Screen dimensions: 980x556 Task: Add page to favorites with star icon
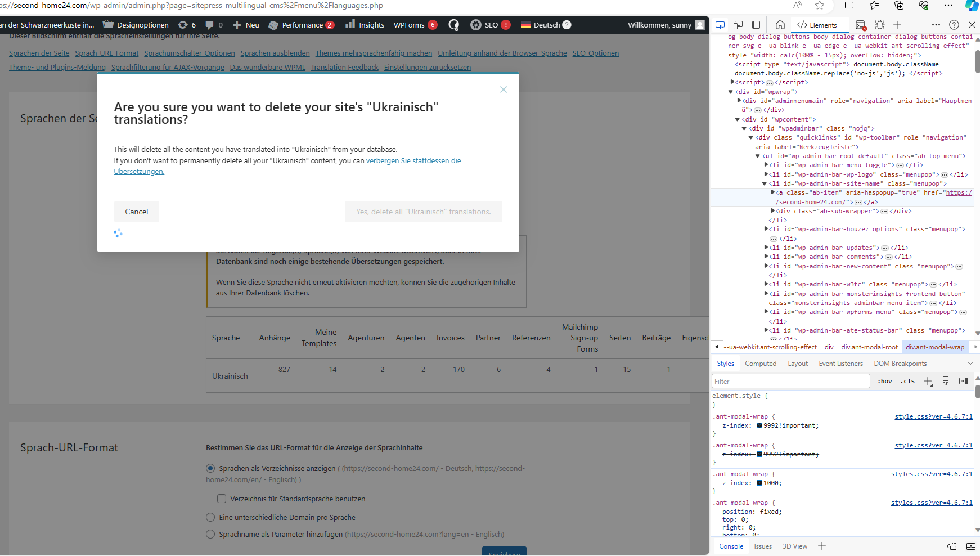pos(820,6)
